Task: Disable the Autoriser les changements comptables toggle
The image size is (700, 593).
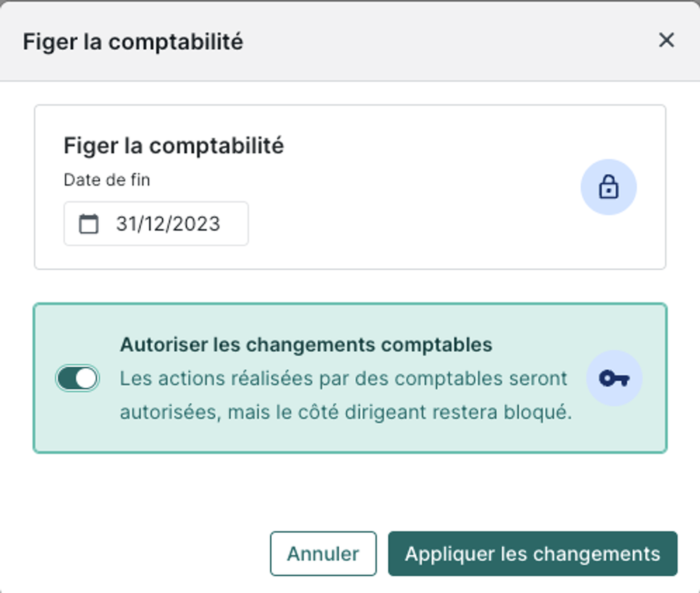Action: (x=78, y=379)
